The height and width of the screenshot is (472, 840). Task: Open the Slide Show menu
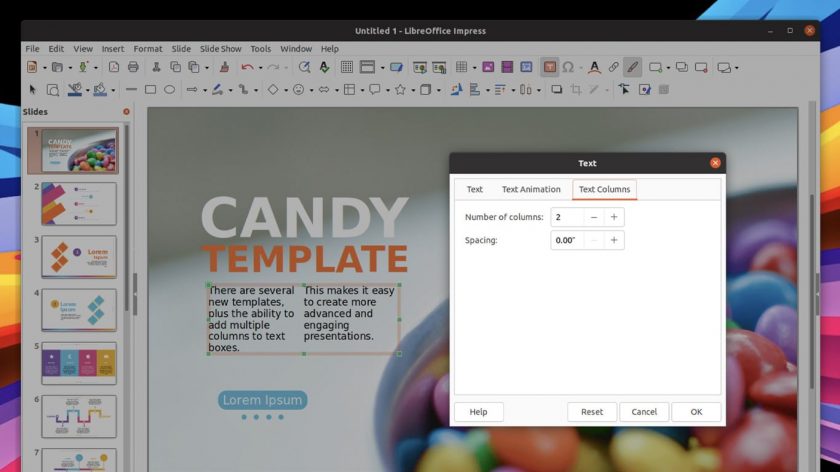[220, 49]
